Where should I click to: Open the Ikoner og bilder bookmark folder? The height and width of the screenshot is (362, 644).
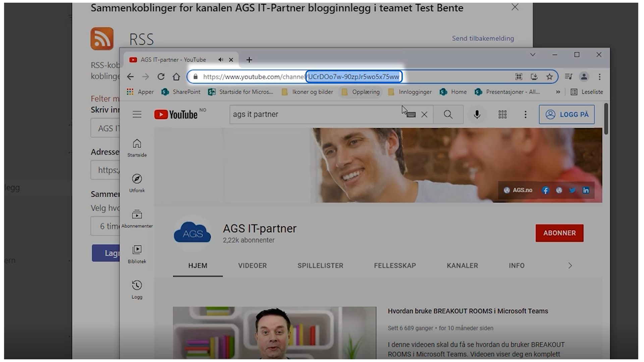(x=307, y=92)
